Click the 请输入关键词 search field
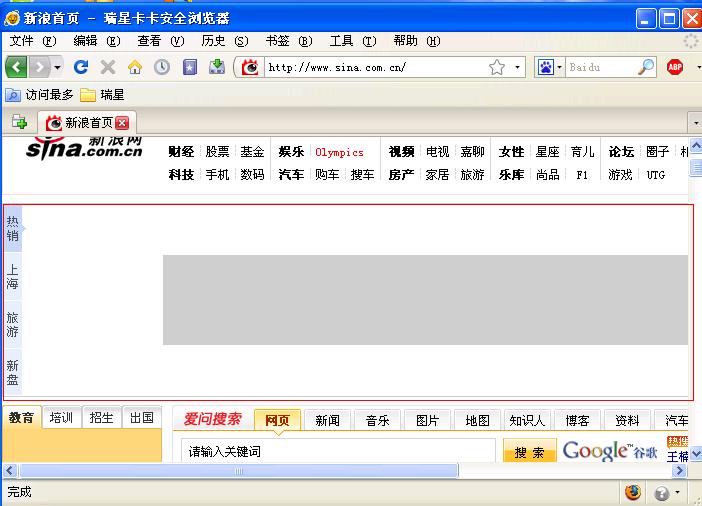 click(338, 451)
